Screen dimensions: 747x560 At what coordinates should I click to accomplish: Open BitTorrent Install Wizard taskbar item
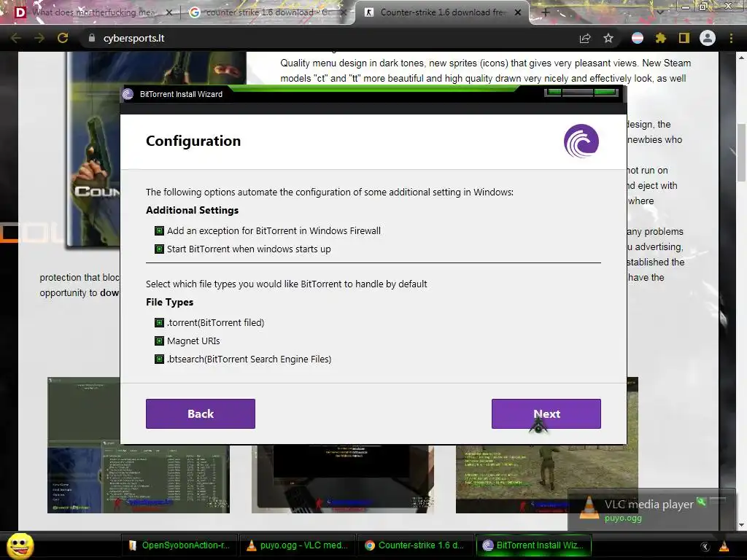[x=533, y=545]
